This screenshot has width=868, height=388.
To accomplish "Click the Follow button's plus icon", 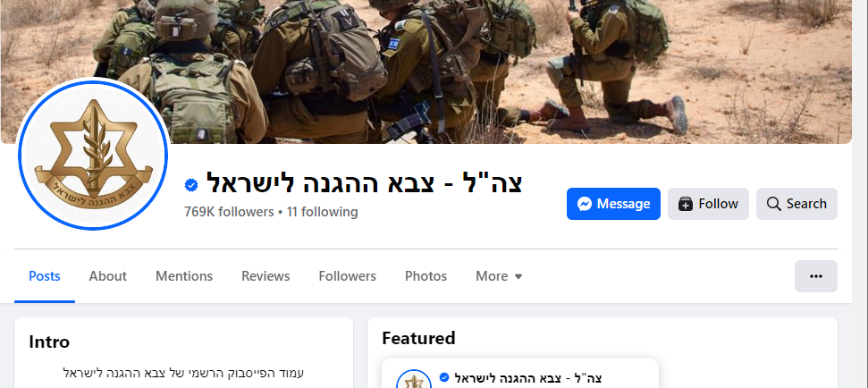I will point(686,204).
